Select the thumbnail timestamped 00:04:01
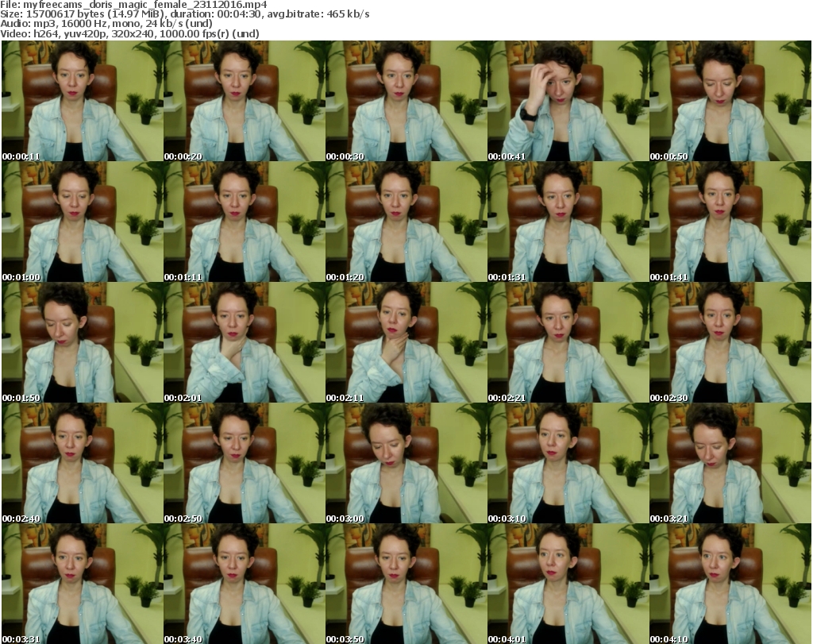Viewport: 813px width, 644px height. click(568, 584)
